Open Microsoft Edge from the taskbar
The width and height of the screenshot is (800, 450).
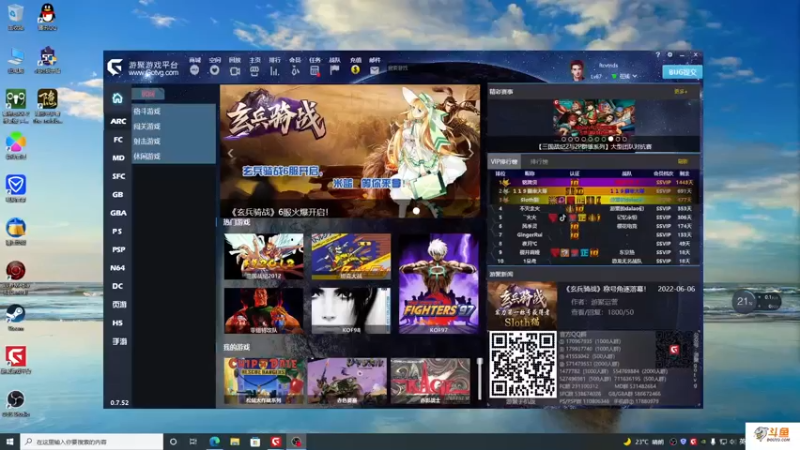214,441
